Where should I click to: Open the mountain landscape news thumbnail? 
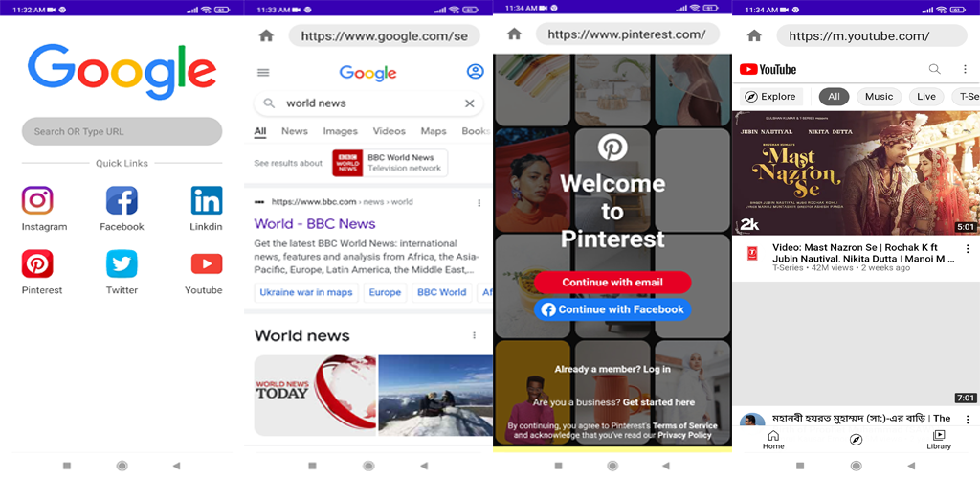(435, 396)
